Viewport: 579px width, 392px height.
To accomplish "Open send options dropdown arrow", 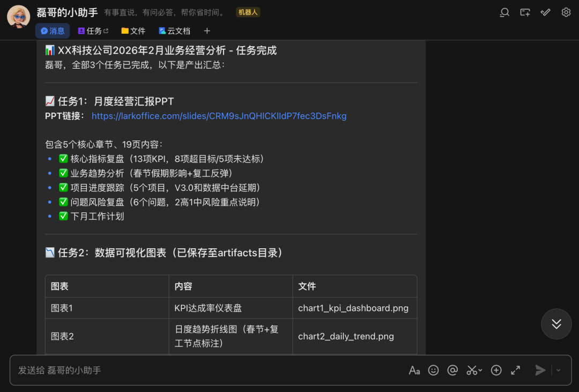I will (x=559, y=370).
